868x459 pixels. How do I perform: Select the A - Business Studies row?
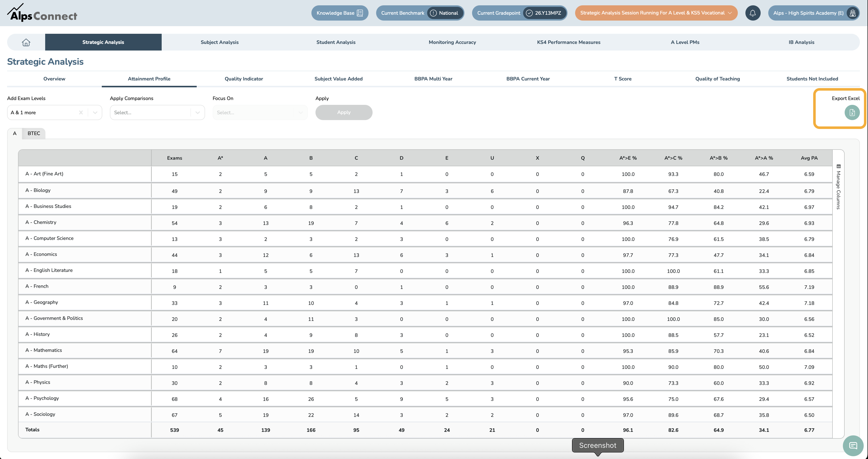click(425, 207)
